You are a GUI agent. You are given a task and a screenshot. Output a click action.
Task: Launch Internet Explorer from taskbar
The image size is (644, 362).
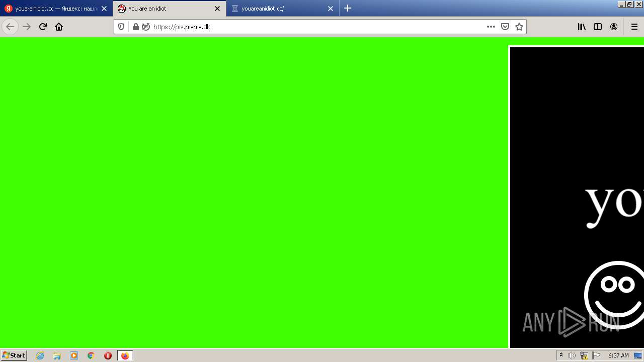[x=40, y=355]
